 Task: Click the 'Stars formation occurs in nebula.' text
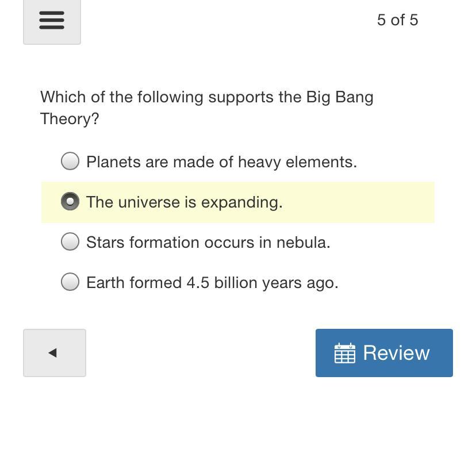(x=208, y=243)
